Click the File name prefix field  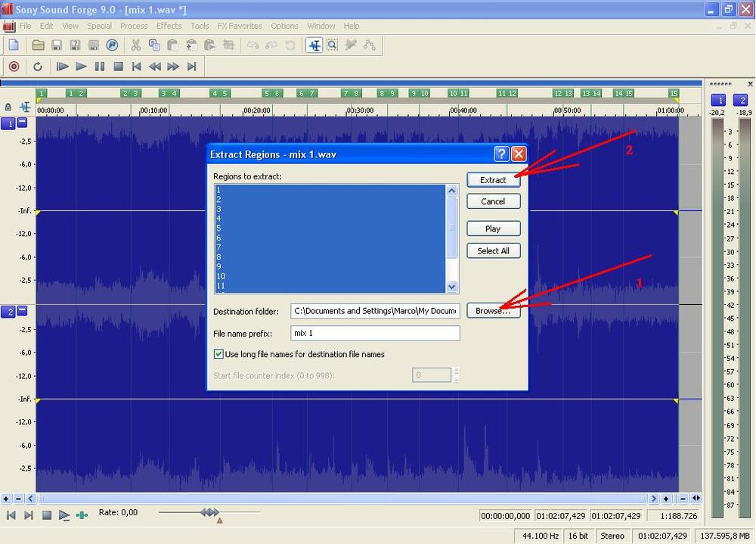(375, 333)
